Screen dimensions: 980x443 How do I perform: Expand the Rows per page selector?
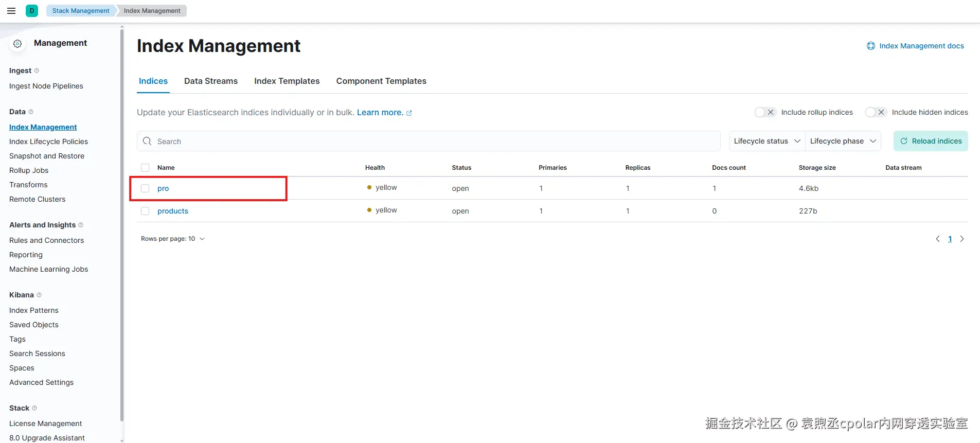point(173,239)
